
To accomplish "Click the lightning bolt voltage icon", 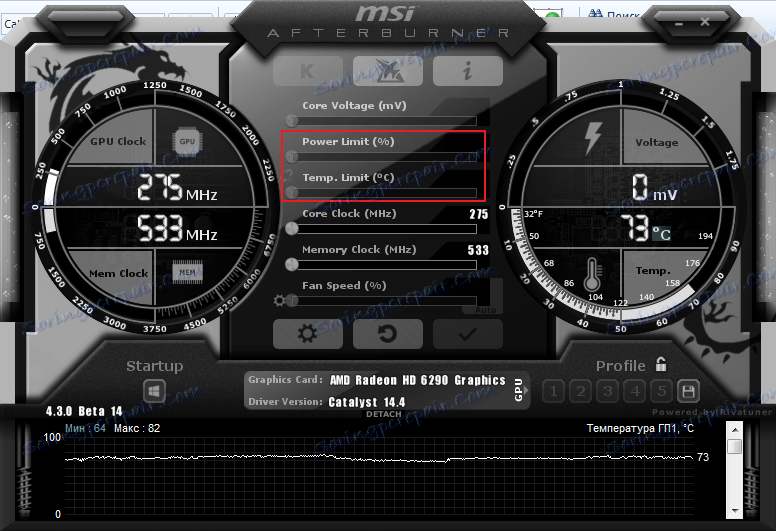I will [592, 138].
